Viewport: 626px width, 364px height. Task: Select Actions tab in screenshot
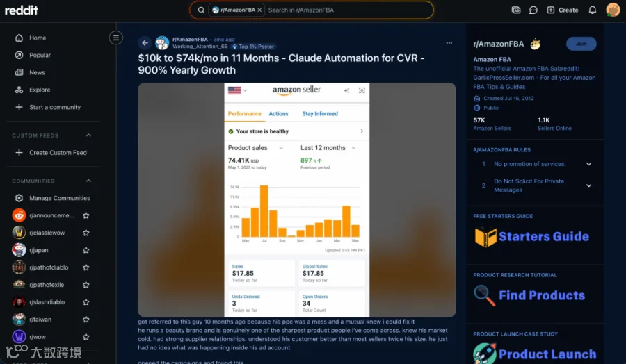[278, 114]
